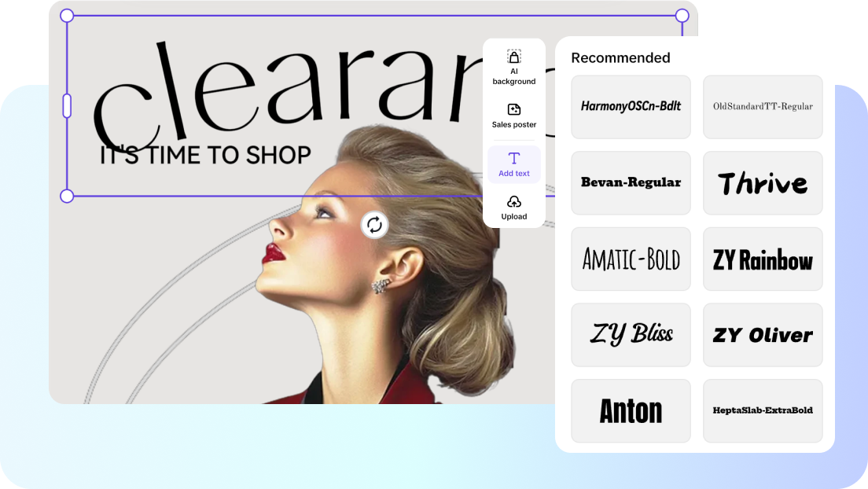Choose the ZY Oliver font
The image size is (868, 489).
763,335
